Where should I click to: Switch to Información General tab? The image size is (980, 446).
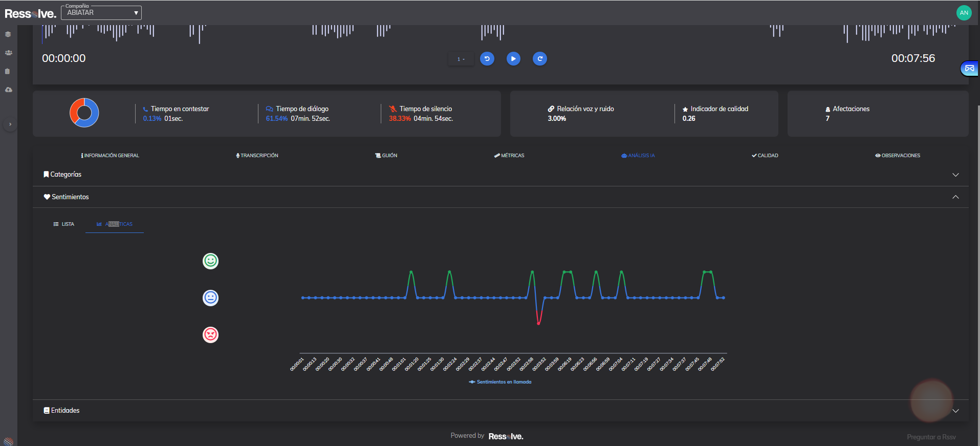point(110,156)
